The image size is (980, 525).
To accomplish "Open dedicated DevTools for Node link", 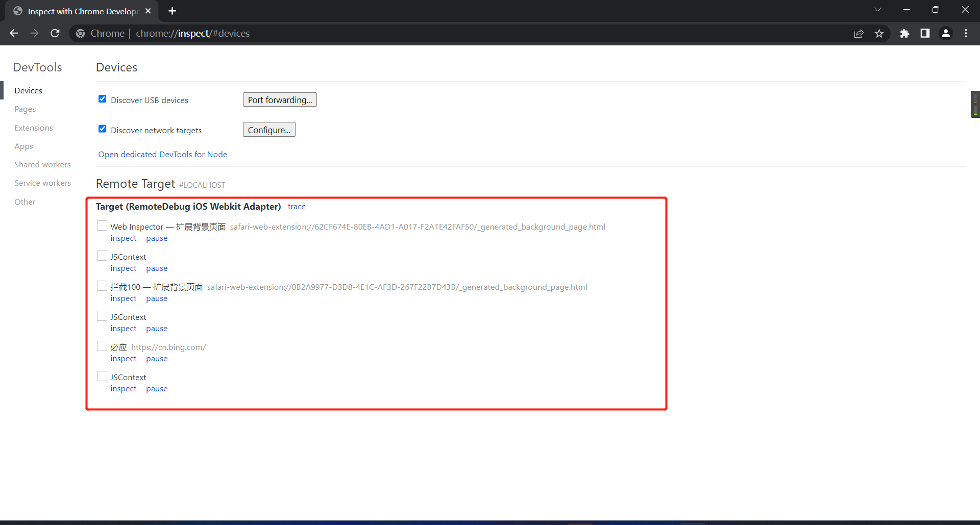I will (162, 155).
